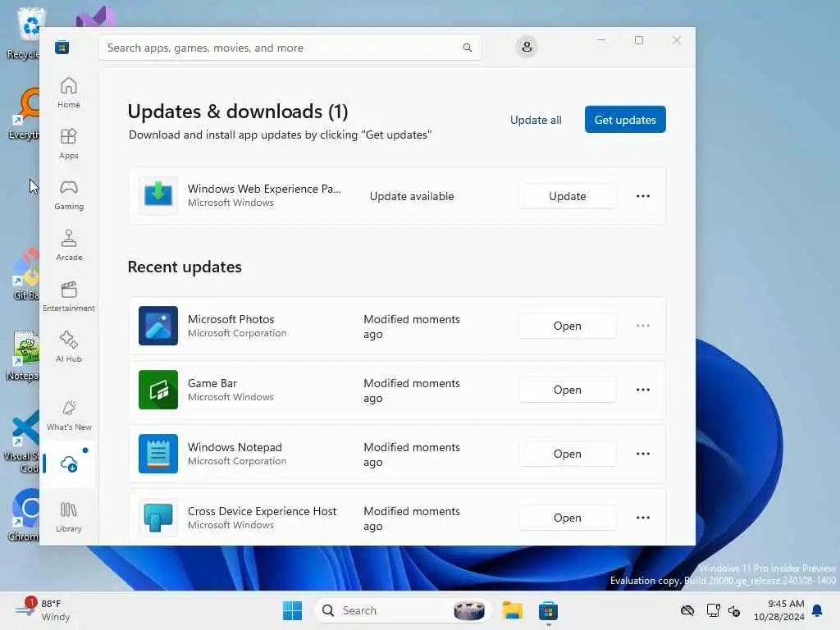Click the Microsoft Photos app icon
This screenshot has width=840, height=630.
click(158, 326)
